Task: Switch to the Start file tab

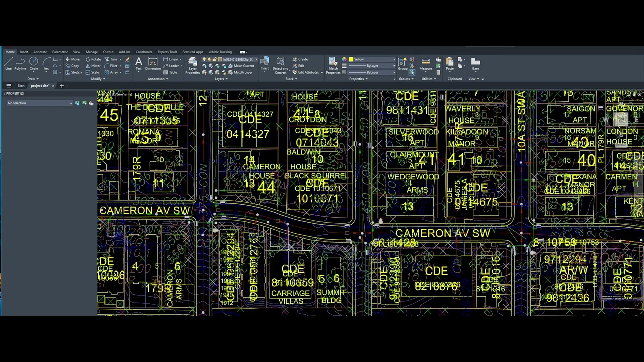Action: point(21,86)
